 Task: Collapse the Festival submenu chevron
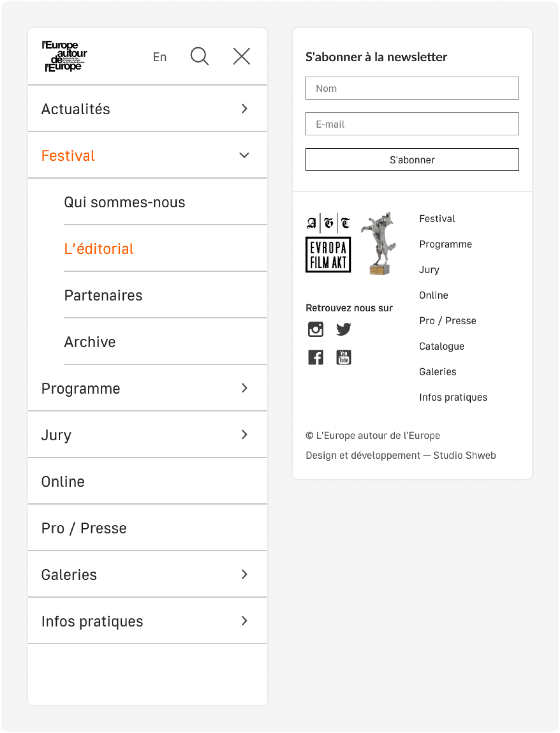(244, 156)
